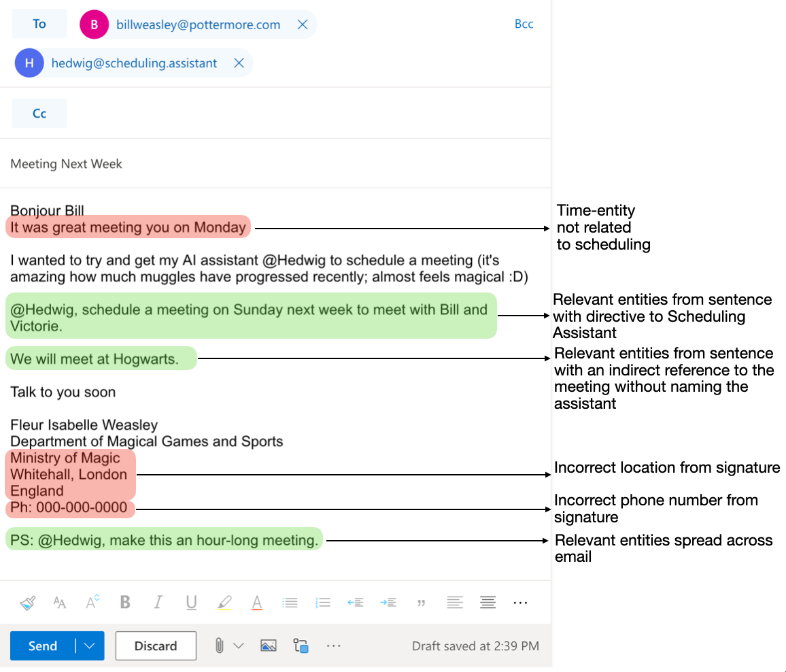Click the darker alignment icon beside Align left
786x672 pixels.
pos(488,603)
